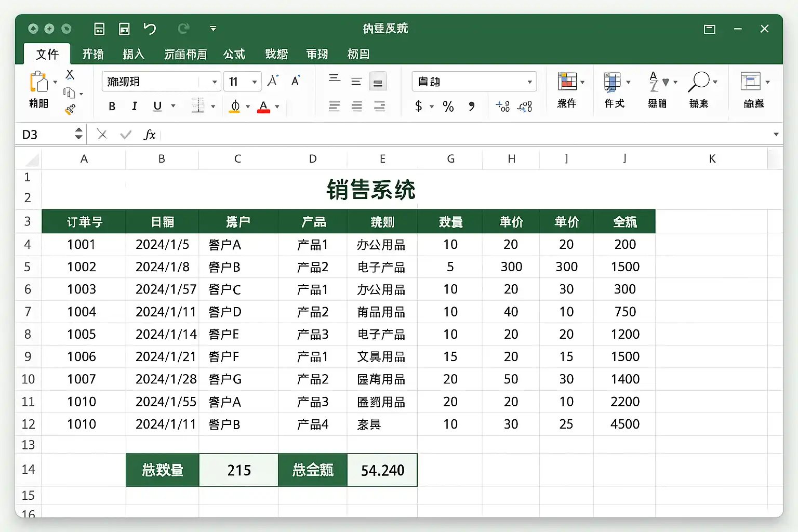This screenshot has width=798, height=532.
Task: Toggle Bold formatting
Action: 112,107
